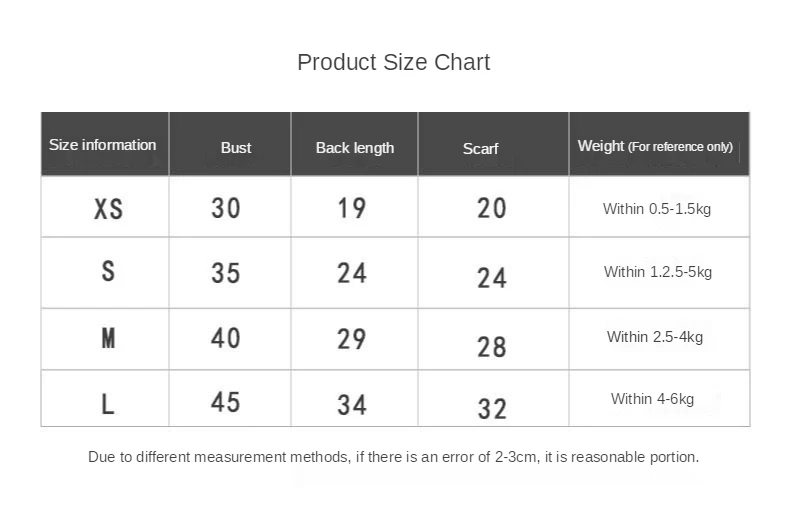Select the M size row label

(x=108, y=338)
